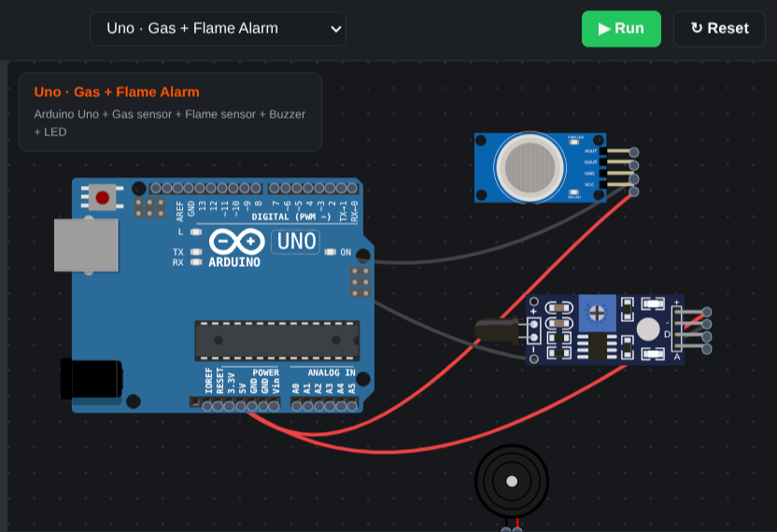Click the Arduino analog pin A5
Viewport: 777px width, 532px height.
pyautogui.click(x=352, y=406)
